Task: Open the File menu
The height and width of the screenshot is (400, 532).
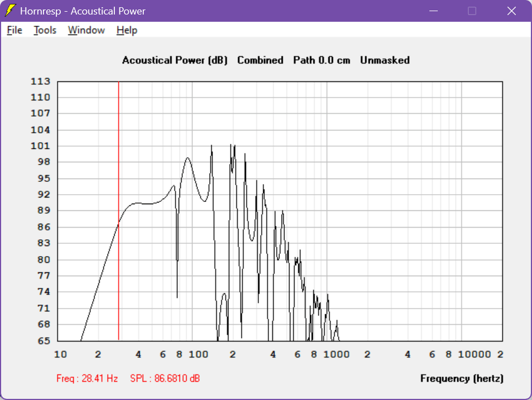Action: (x=14, y=30)
